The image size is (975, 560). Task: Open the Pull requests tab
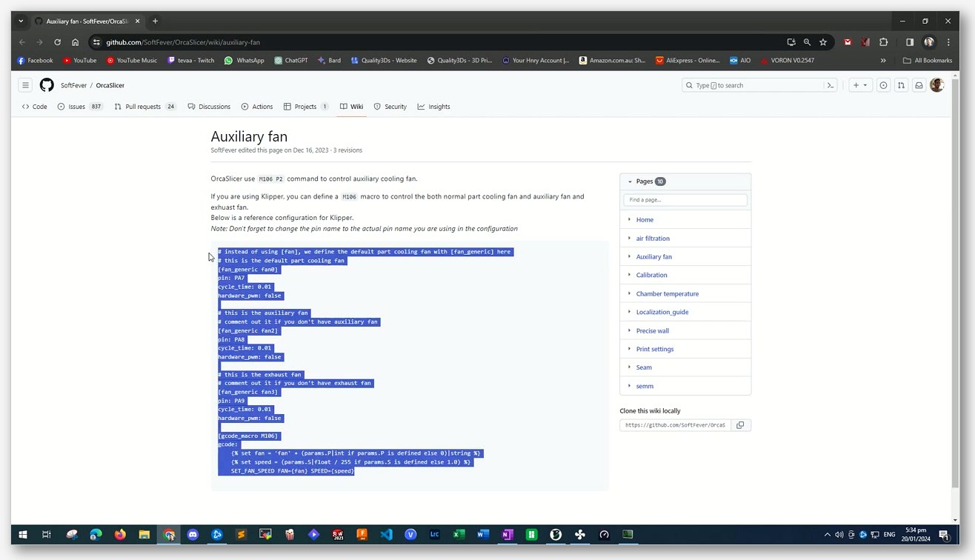pos(145,107)
